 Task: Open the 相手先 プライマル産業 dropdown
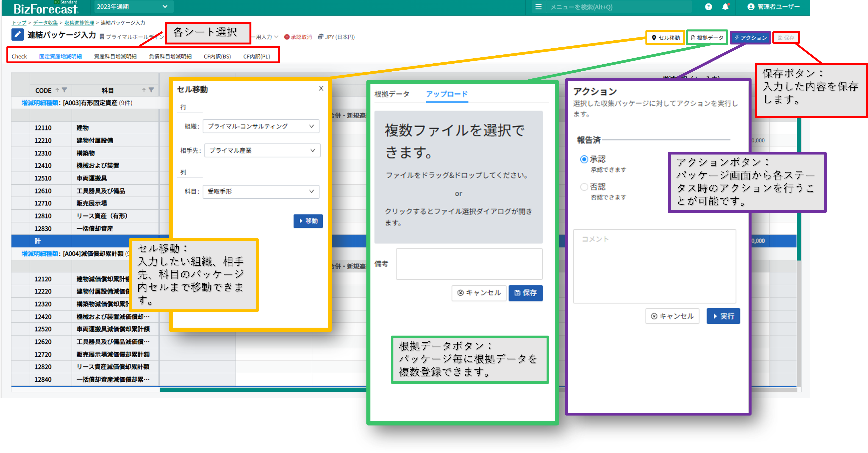pyautogui.click(x=262, y=151)
